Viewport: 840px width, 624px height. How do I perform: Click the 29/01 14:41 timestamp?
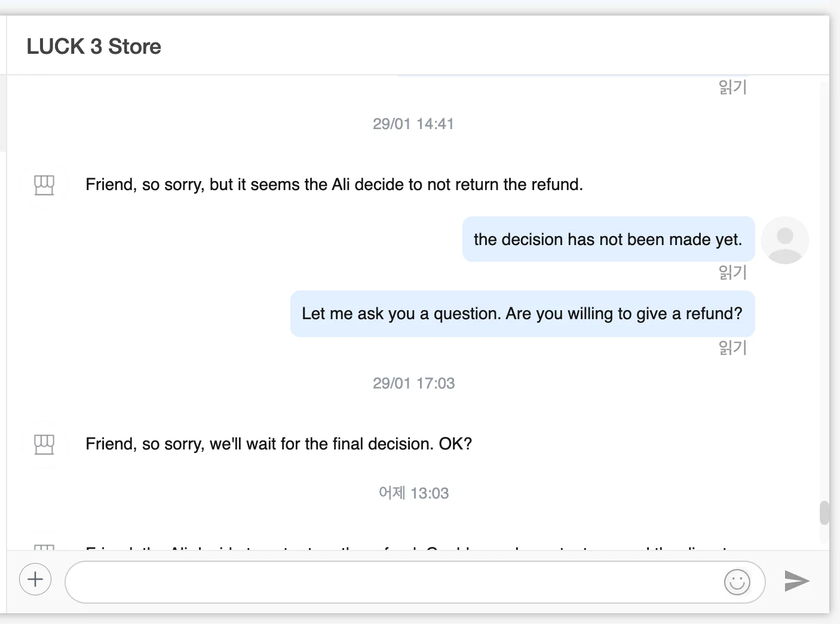[x=413, y=124]
